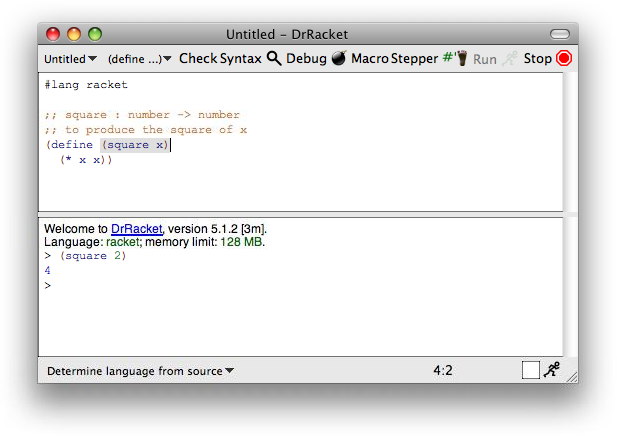Click the (square x) expression in definitions

136,145
